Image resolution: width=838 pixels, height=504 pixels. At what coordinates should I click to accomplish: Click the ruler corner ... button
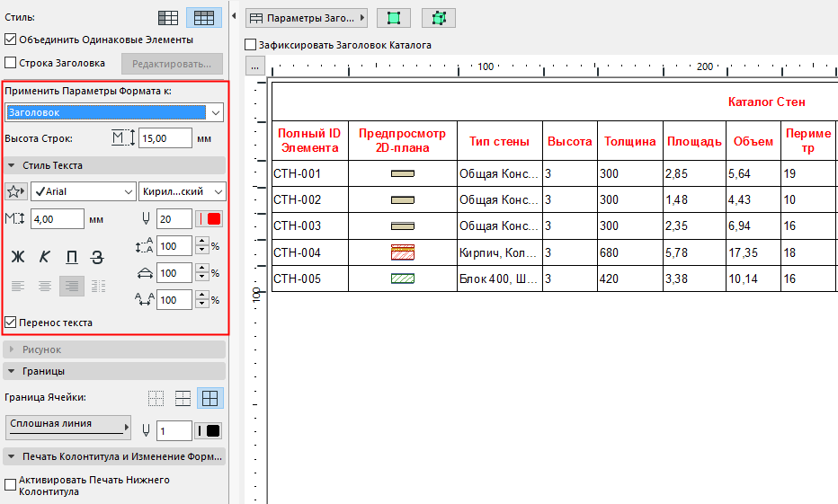tap(255, 66)
